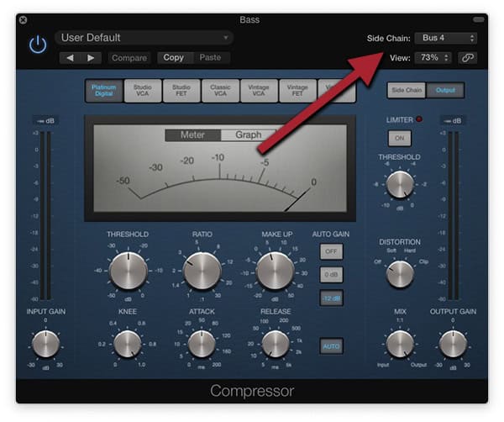
Task: Toggle the AUTO release button
Action: [330, 346]
